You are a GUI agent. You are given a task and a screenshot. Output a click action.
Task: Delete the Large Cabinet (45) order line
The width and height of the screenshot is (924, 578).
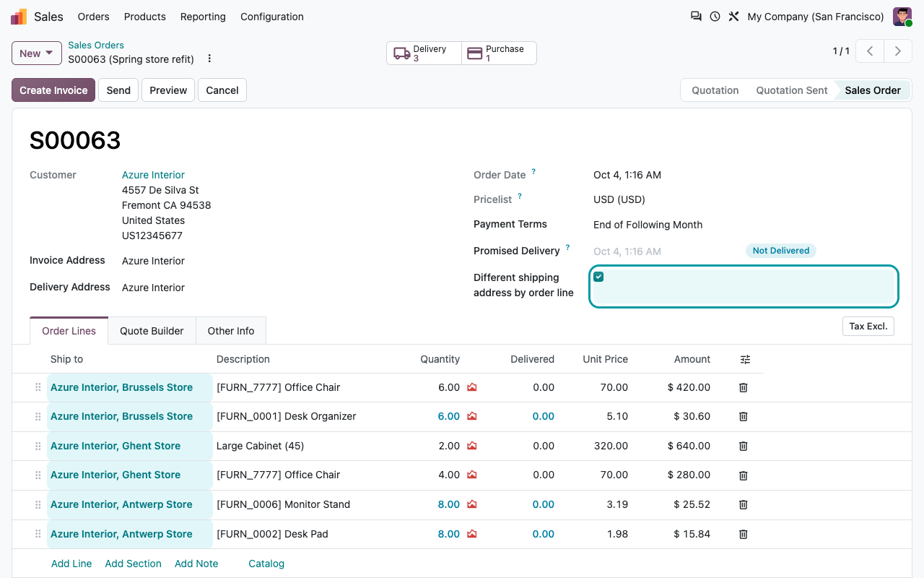744,447
